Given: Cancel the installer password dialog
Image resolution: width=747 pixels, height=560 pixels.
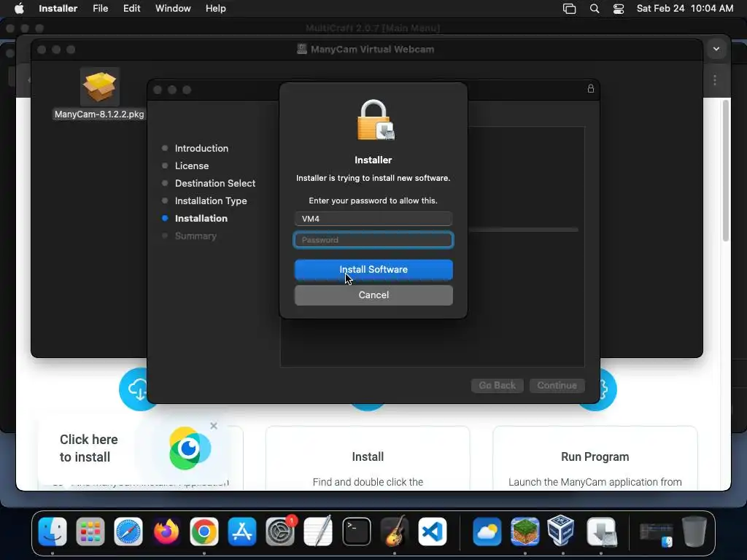Looking at the screenshot, I should click(373, 295).
